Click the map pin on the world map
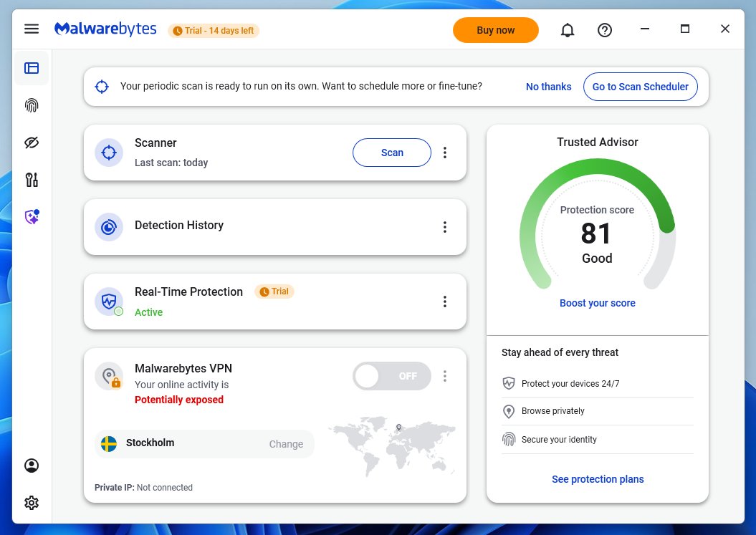The height and width of the screenshot is (535, 756). 398,428
